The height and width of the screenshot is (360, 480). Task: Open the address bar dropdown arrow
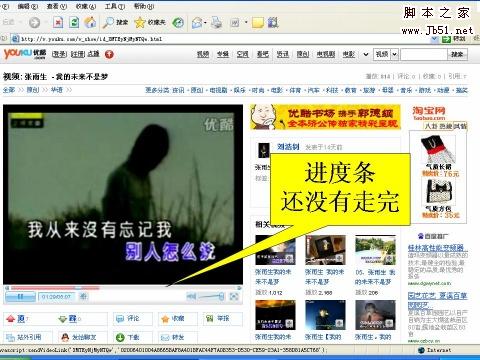(x=434, y=39)
